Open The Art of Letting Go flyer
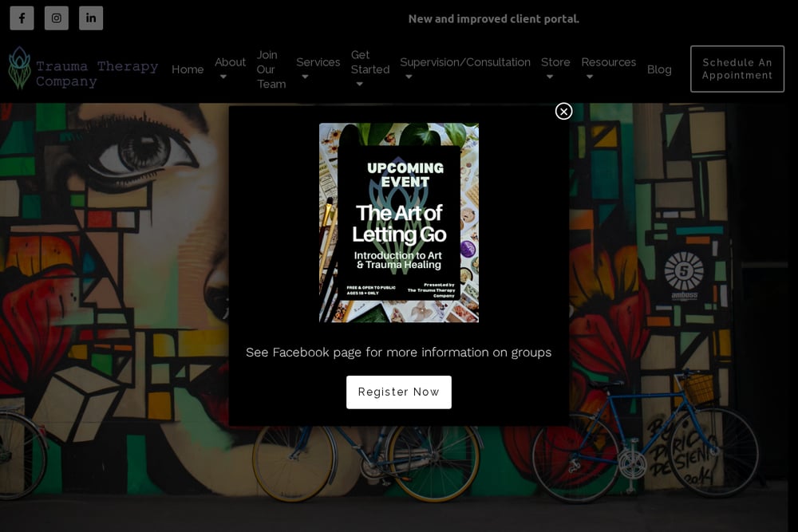Image resolution: width=798 pixels, height=532 pixels. click(x=398, y=223)
